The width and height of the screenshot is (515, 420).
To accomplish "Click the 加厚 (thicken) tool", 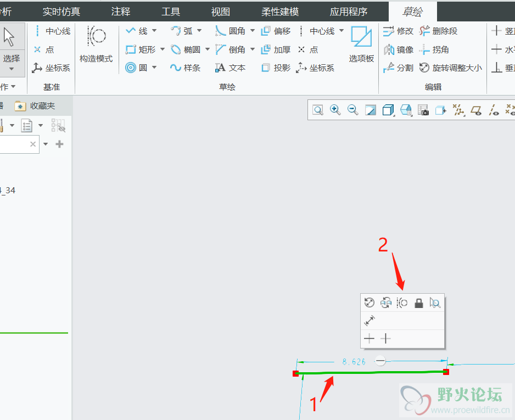I will click(x=276, y=49).
